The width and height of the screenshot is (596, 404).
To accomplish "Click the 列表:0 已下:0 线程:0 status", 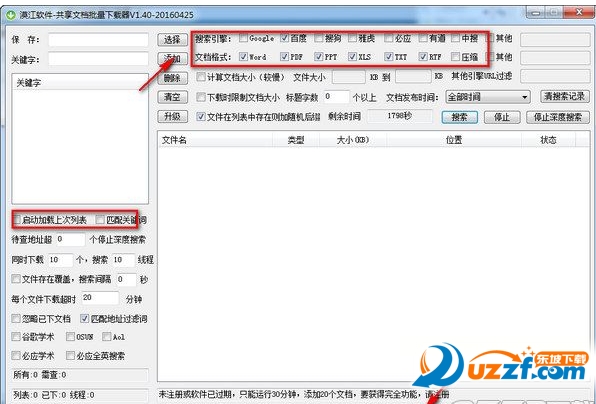I will point(53,395).
